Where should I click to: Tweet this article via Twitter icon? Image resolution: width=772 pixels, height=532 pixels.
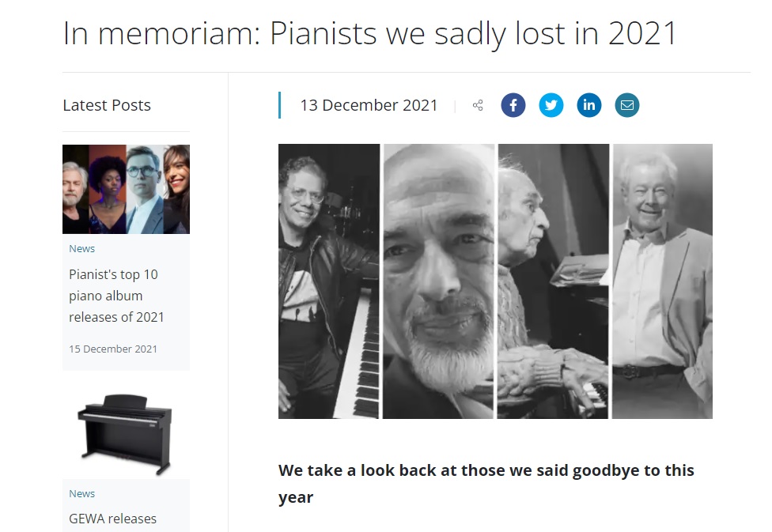[x=551, y=105]
